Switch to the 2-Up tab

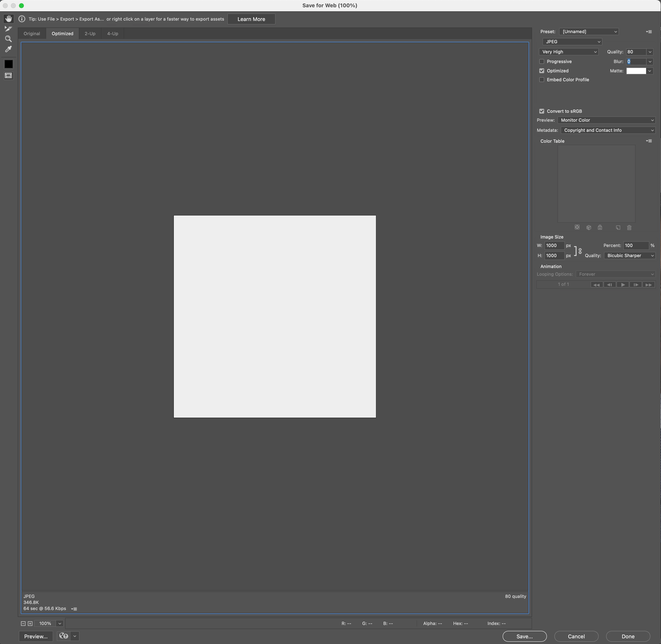90,34
